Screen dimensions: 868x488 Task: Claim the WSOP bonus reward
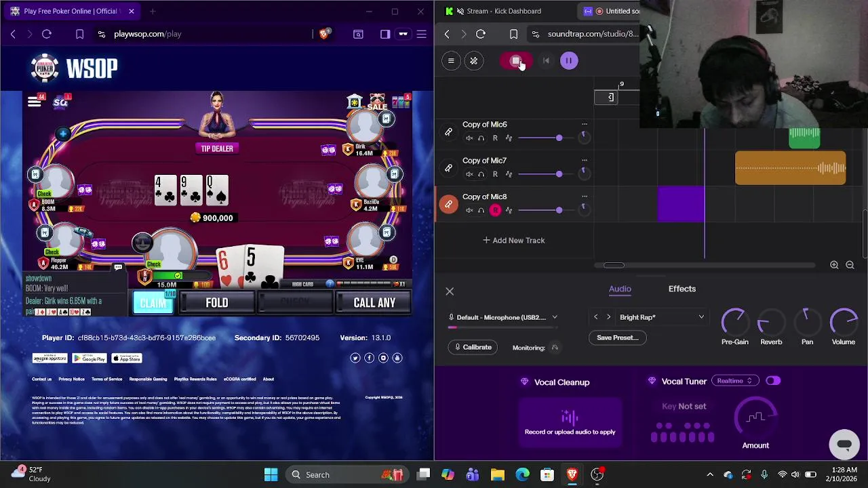(153, 303)
